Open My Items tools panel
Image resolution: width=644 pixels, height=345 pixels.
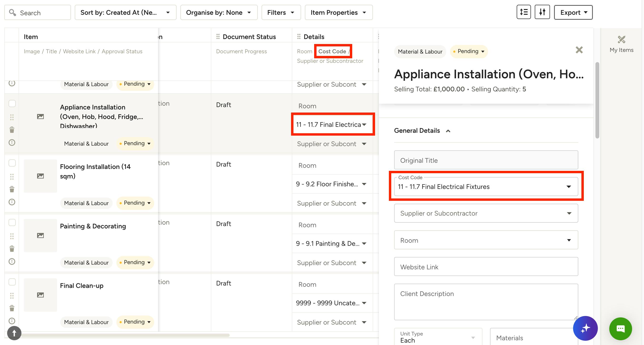[621, 44]
